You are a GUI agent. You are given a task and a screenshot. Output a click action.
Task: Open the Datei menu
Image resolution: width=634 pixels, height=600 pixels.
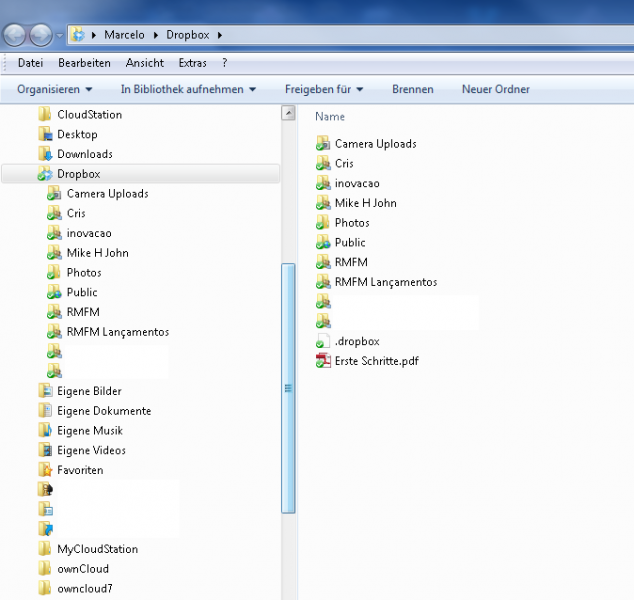tap(30, 63)
